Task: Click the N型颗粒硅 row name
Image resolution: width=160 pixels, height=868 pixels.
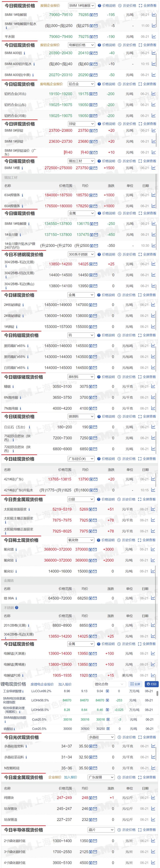Action: click(12, 768)
